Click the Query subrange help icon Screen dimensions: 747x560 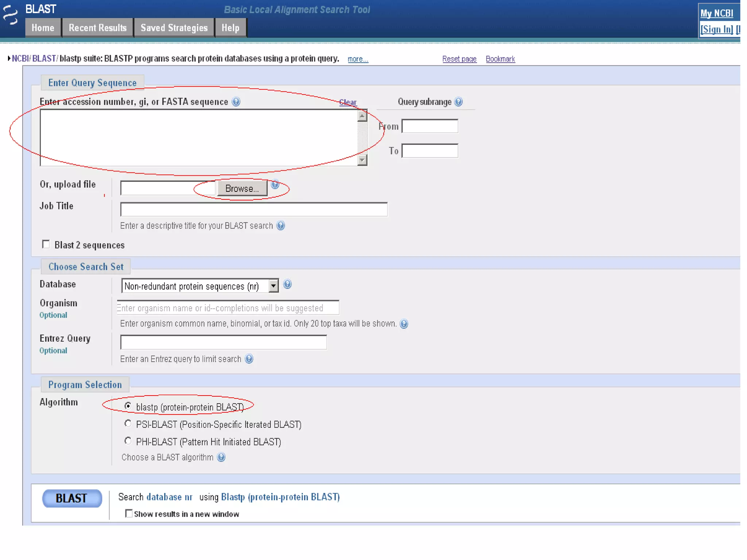click(x=458, y=102)
